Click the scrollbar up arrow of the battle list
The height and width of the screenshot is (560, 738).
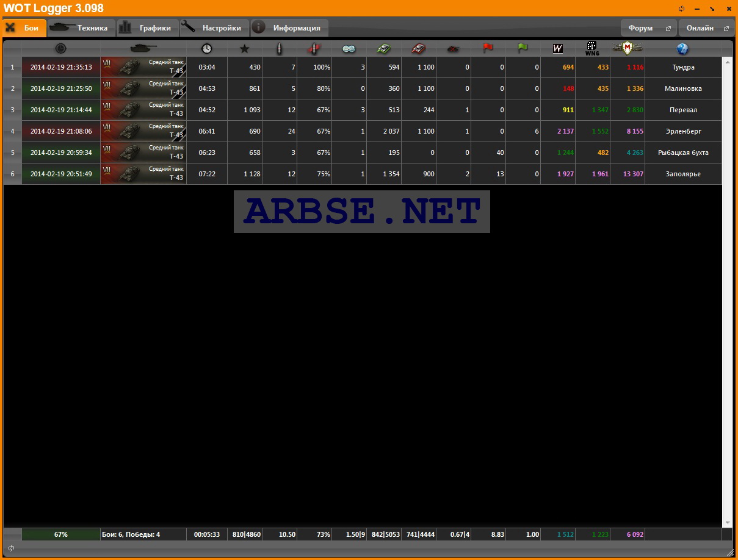click(727, 62)
